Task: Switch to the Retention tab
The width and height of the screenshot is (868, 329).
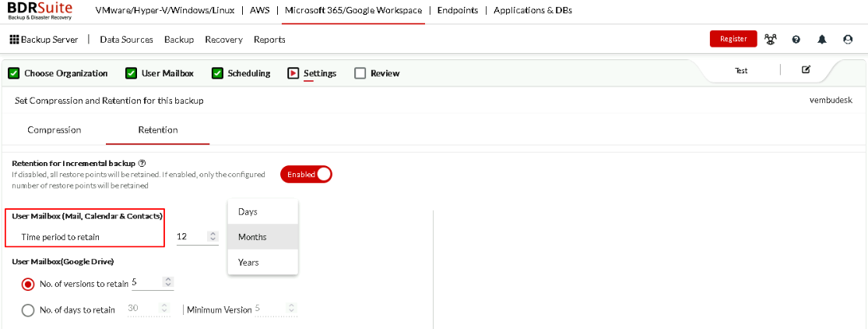Action: click(x=158, y=130)
